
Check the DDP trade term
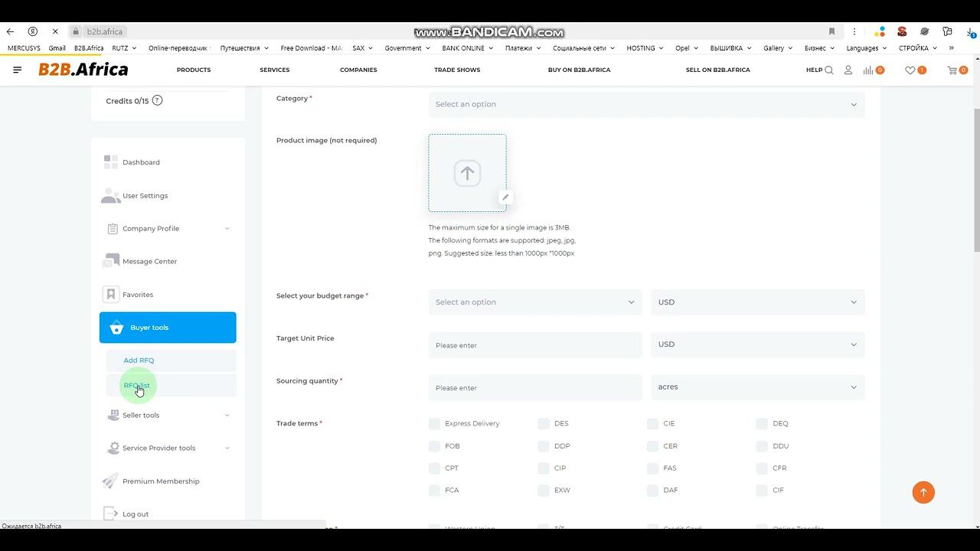point(544,445)
